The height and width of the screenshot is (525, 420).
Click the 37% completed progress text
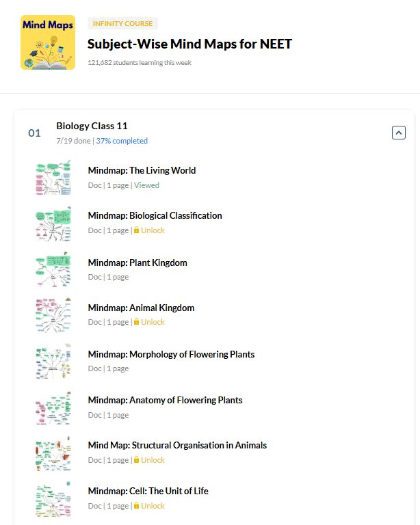122,141
